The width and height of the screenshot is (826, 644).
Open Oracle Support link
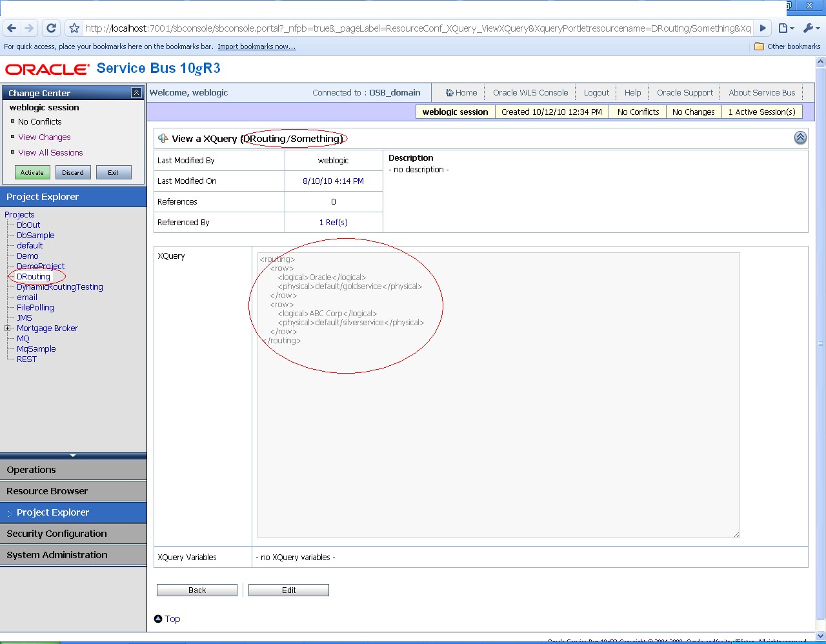pos(685,93)
